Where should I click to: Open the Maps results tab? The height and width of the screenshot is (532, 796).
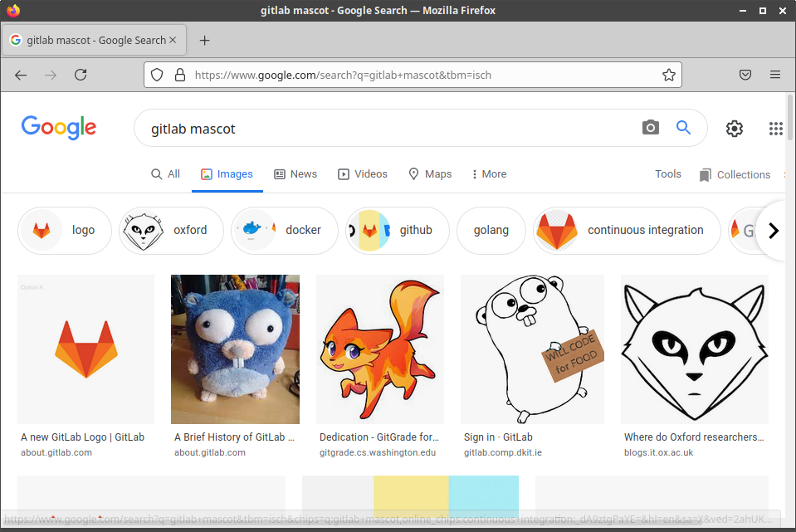pyautogui.click(x=430, y=174)
